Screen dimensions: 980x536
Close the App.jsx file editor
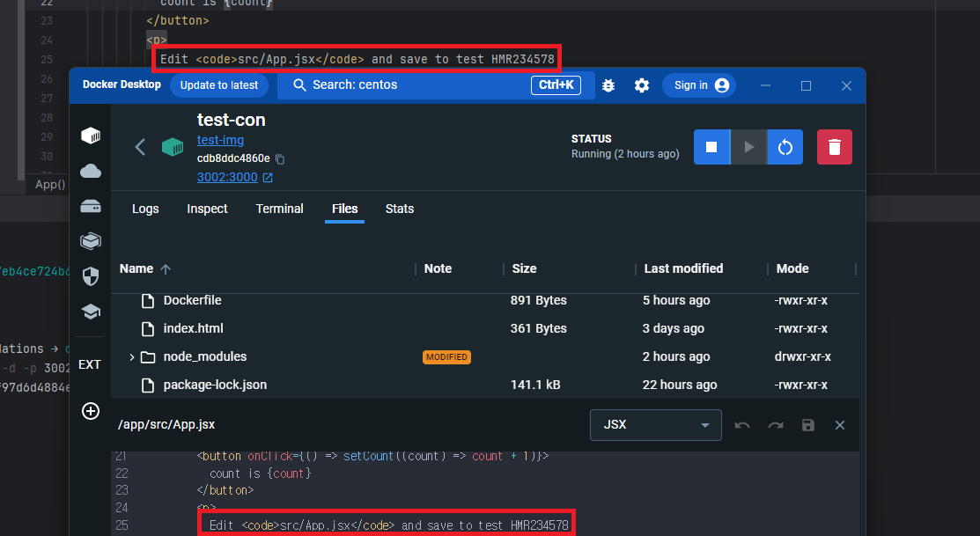840,425
